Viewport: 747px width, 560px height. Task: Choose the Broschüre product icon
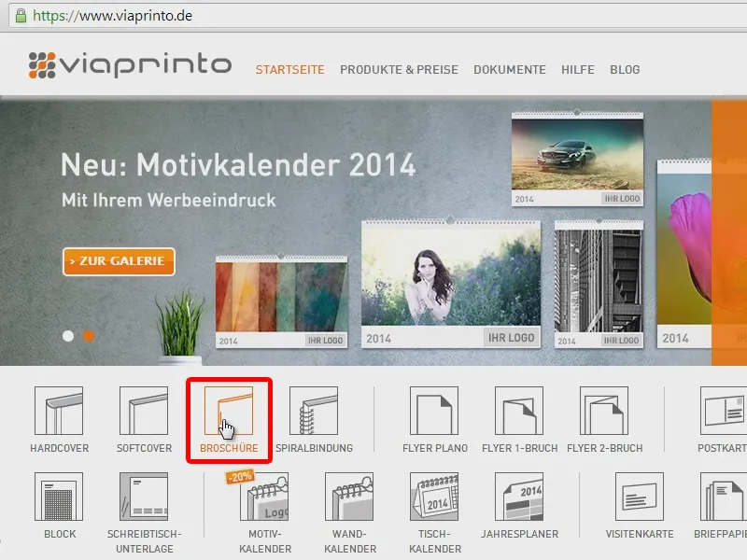[229, 411]
